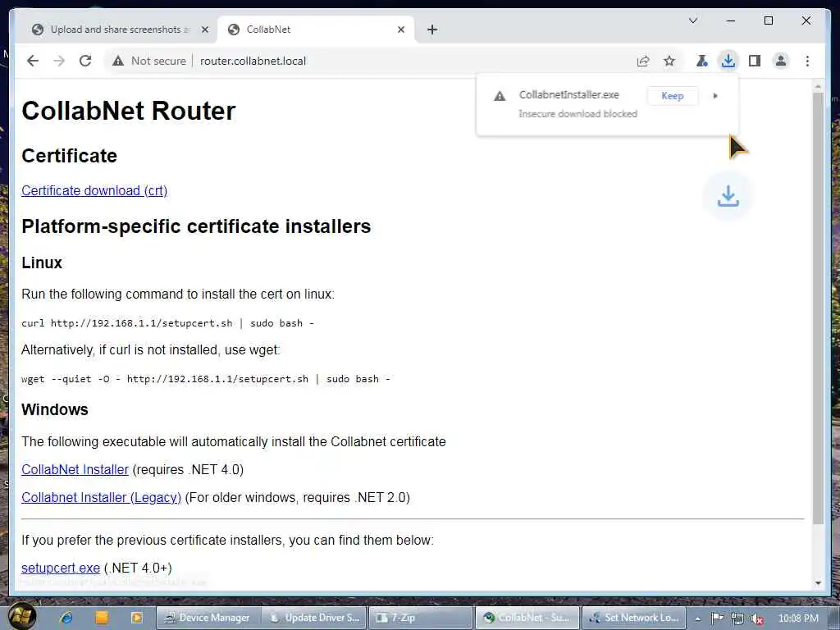Switch to Update Driver Software taskbar window

314,618
